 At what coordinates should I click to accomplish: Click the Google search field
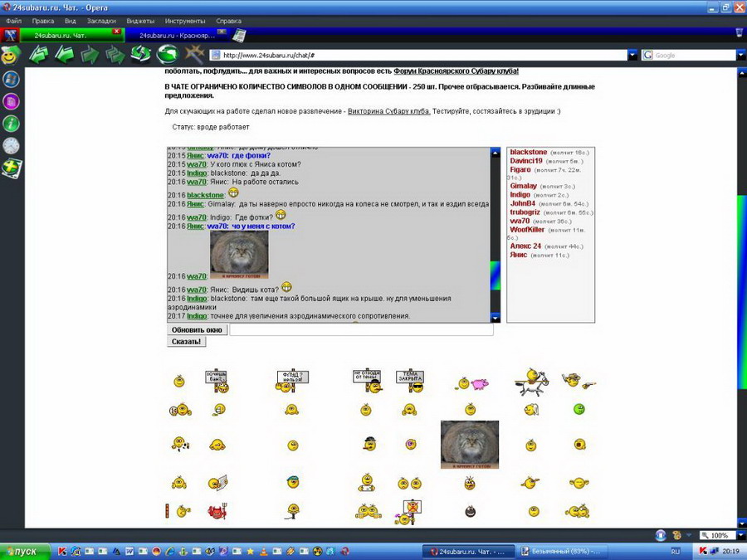[689, 56]
